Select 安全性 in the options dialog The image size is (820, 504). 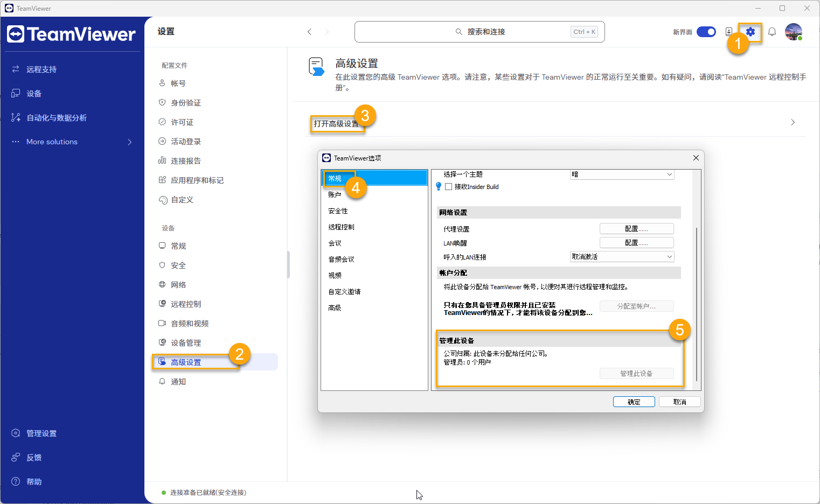click(x=338, y=211)
